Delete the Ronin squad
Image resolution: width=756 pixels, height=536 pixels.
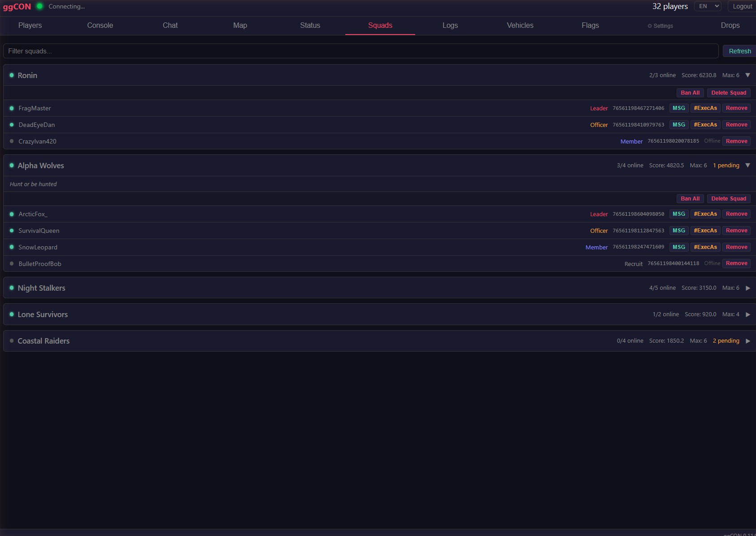[729, 93]
